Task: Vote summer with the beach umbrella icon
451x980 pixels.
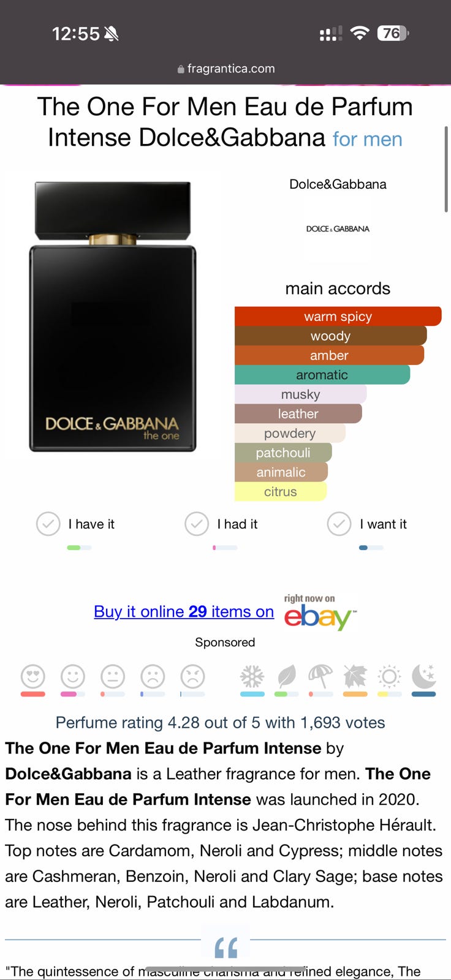Action: pos(320,677)
